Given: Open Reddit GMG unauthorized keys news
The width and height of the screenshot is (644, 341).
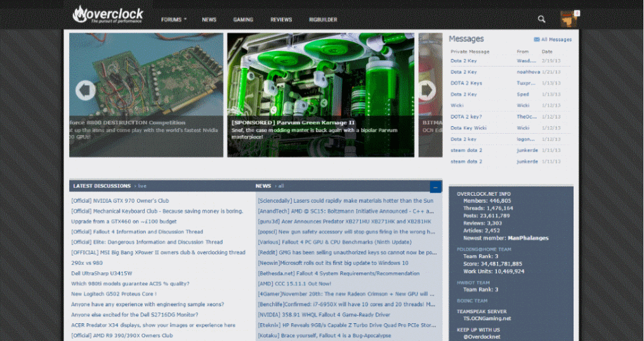Looking at the screenshot, I should 347,252.
